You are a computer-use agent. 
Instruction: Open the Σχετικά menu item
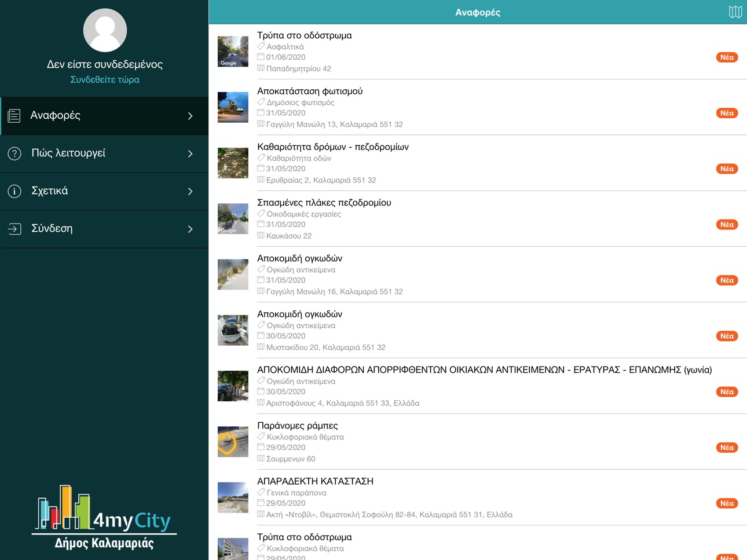(x=104, y=191)
